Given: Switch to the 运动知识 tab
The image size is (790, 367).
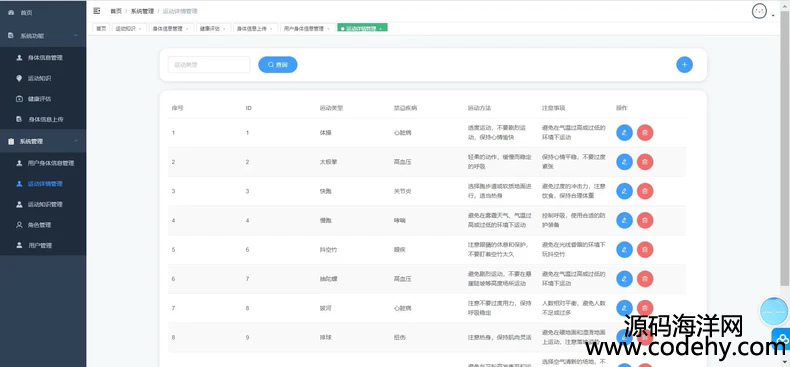Looking at the screenshot, I should pos(125,29).
